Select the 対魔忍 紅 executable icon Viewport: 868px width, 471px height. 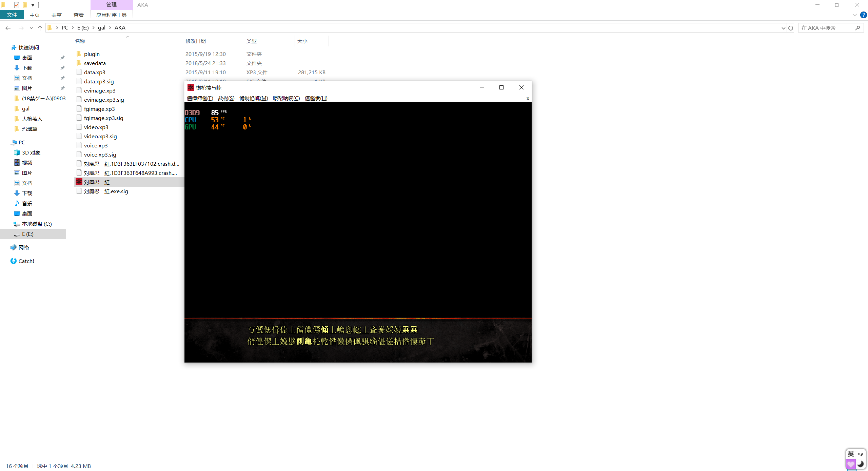(x=79, y=182)
